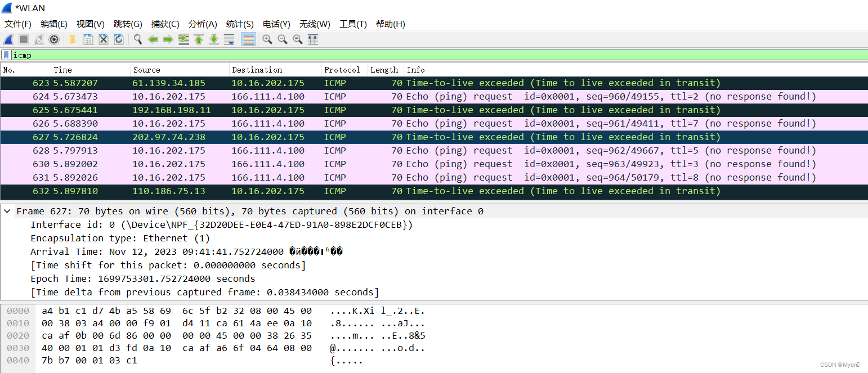Zoom in the main window text

coord(267,39)
